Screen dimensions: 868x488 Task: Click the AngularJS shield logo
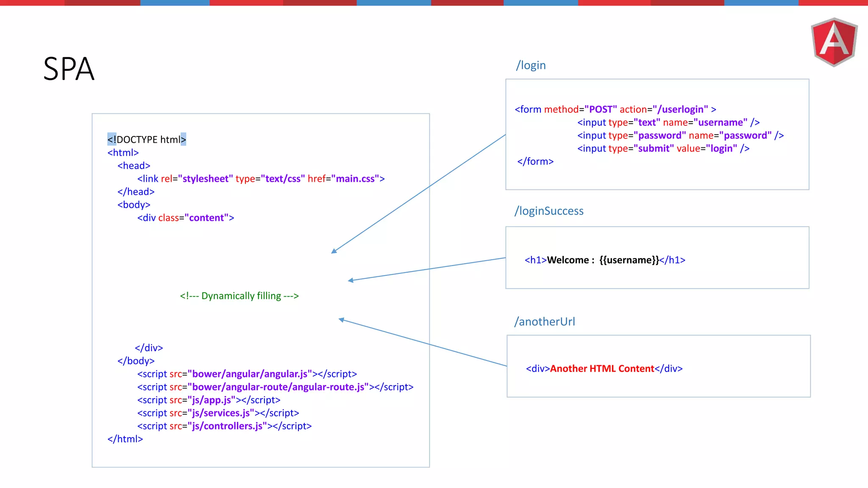[834, 42]
